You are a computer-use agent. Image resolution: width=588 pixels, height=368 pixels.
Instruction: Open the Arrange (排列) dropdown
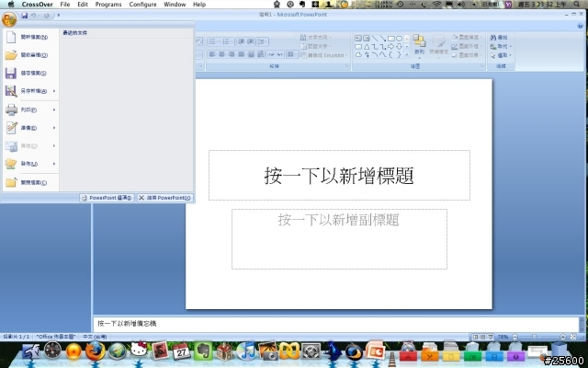(419, 45)
